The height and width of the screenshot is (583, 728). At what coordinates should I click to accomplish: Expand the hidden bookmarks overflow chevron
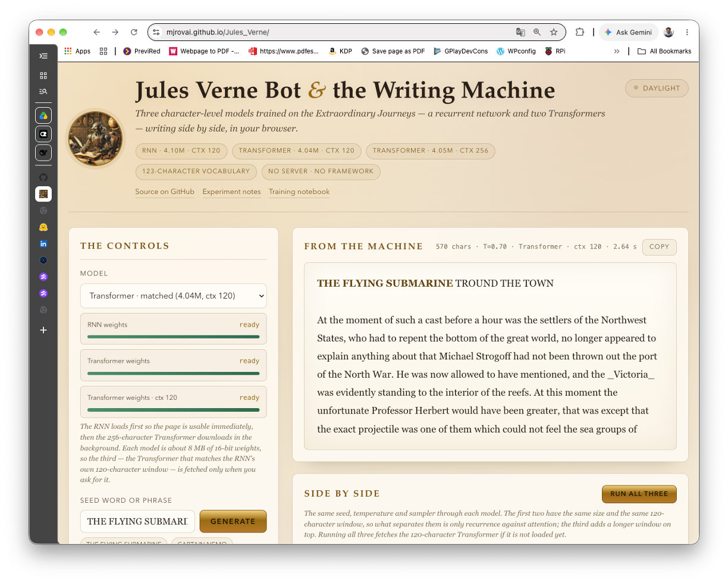coord(617,51)
